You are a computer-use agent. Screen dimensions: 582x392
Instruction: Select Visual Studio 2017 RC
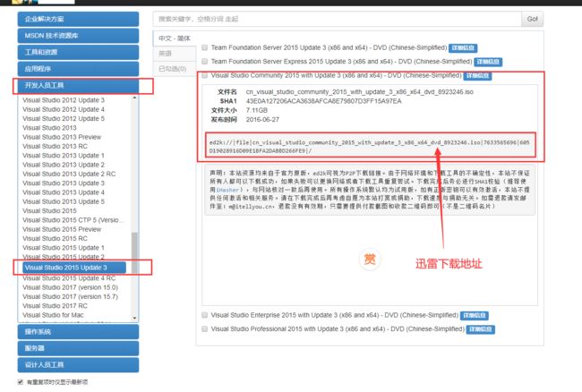coord(55,306)
